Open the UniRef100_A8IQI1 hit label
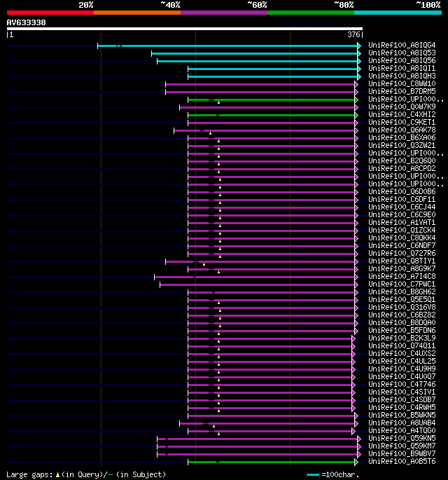 [x=402, y=68]
